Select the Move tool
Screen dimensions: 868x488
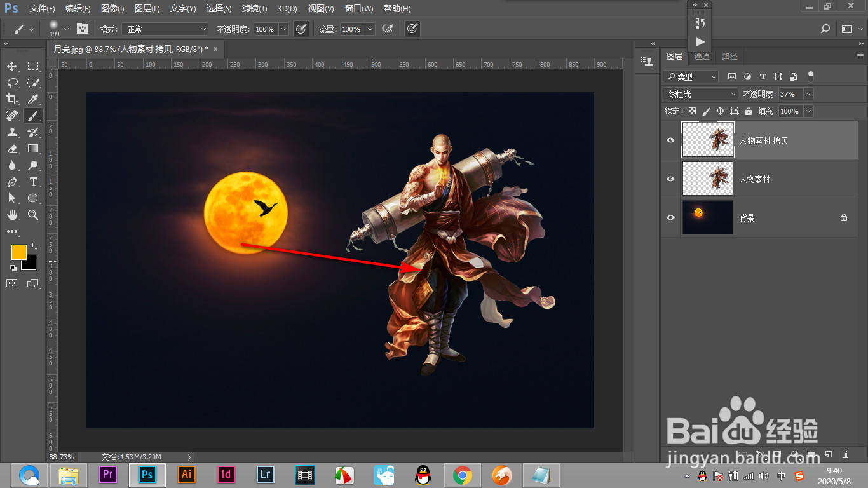pos(12,67)
